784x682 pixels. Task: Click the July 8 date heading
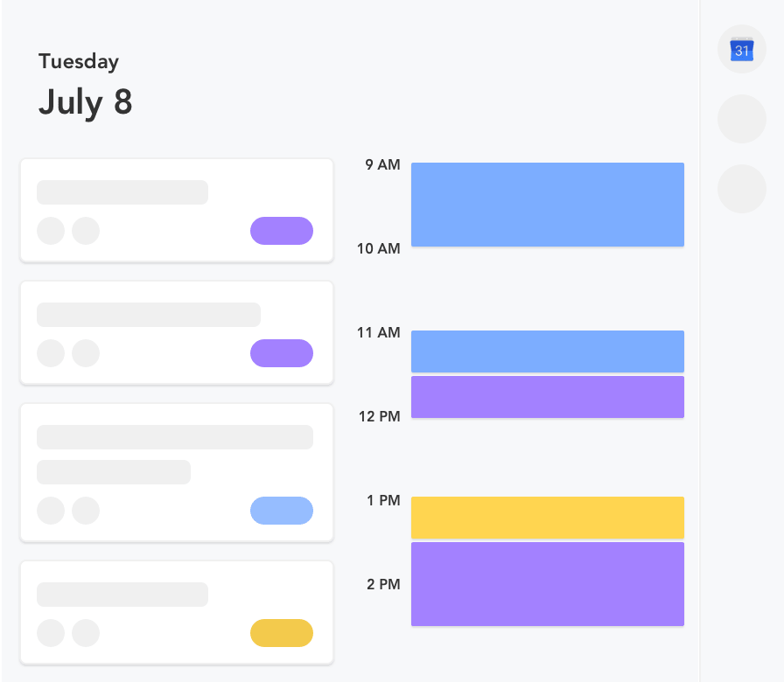(86, 102)
